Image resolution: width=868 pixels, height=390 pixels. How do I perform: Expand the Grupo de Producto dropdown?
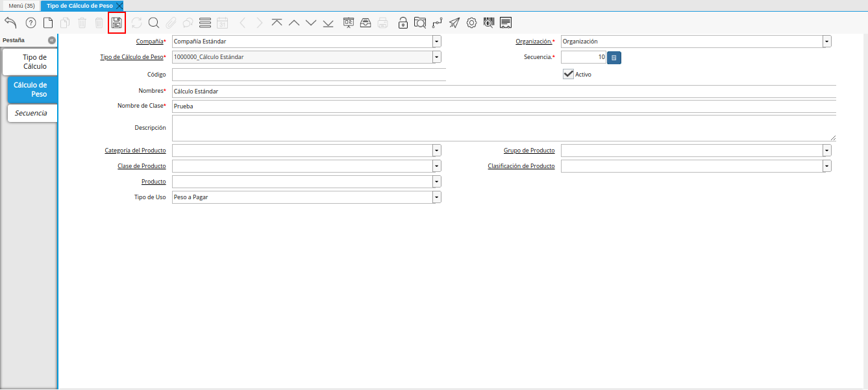coord(827,151)
